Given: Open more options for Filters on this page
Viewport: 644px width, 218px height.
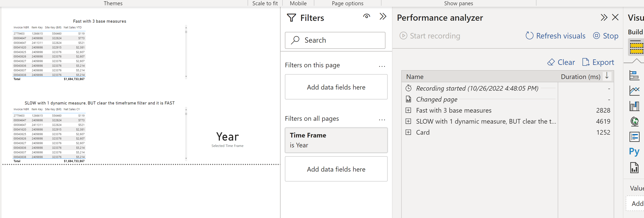Looking at the screenshot, I should tap(382, 66).
